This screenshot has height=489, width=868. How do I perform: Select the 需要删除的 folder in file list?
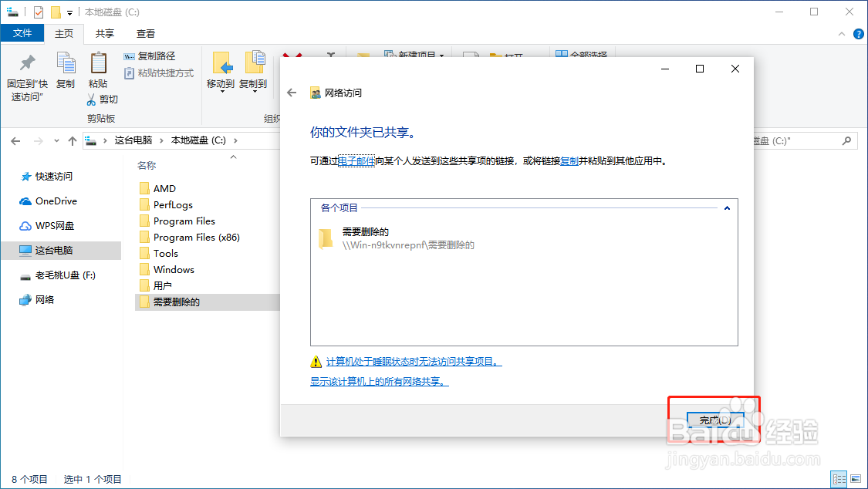(177, 302)
